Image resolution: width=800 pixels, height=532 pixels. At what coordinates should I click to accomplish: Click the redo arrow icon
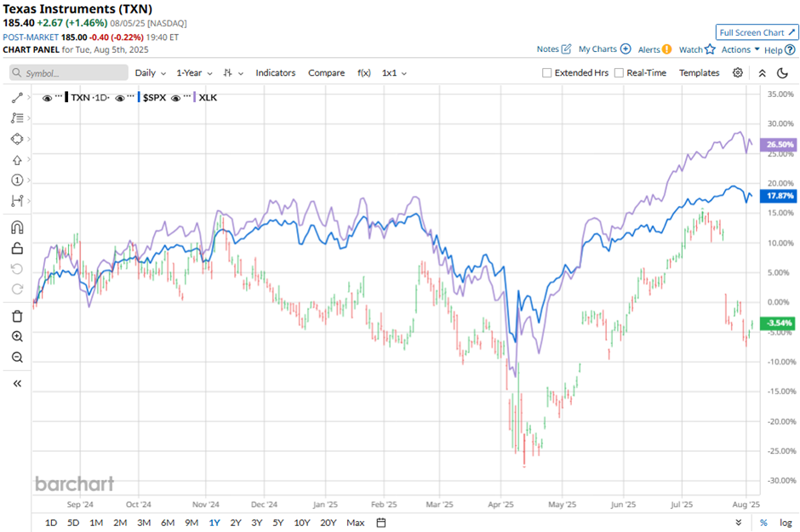click(17, 289)
